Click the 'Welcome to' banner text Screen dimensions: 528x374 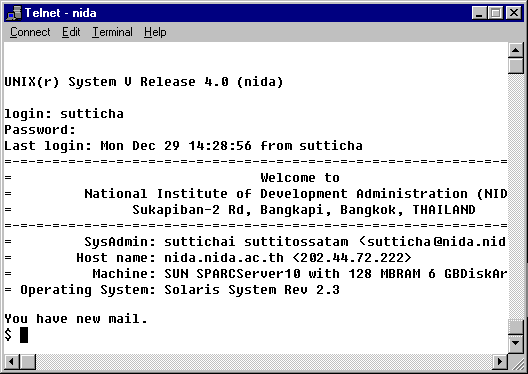click(x=300, y=177)
